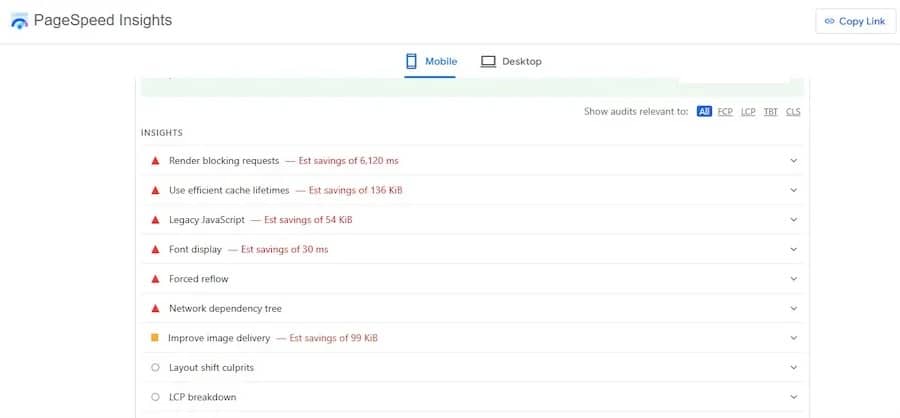Click the desktop laptop icon
This screenshot has height=418, width=900.
(x=488, y=61)
